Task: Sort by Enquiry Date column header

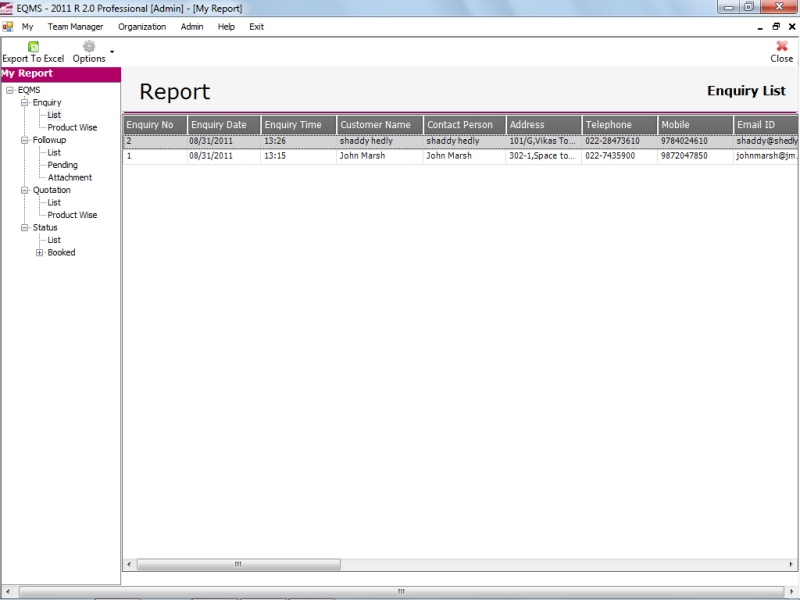Action: tap(219, 125)
